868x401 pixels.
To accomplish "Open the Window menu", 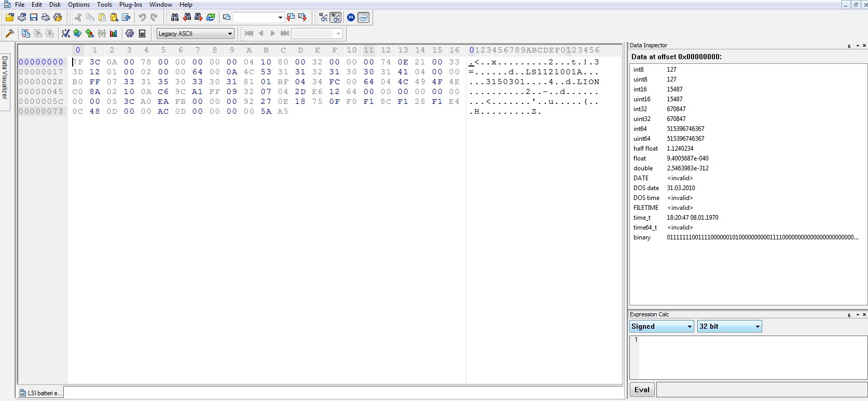I will click(x=161, y=5).
